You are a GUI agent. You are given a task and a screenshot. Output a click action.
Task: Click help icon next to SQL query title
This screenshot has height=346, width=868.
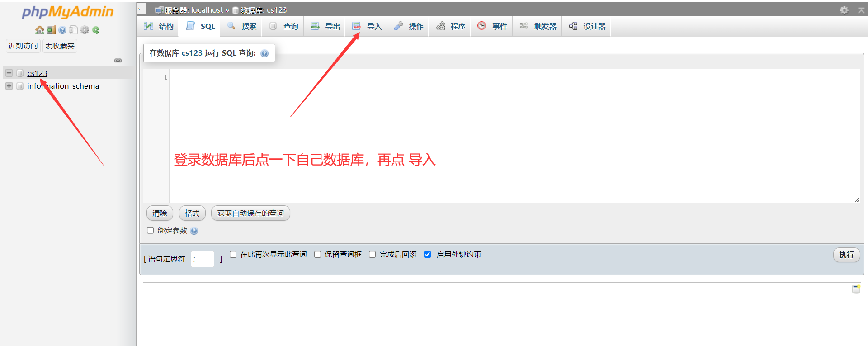pos(264,53)
